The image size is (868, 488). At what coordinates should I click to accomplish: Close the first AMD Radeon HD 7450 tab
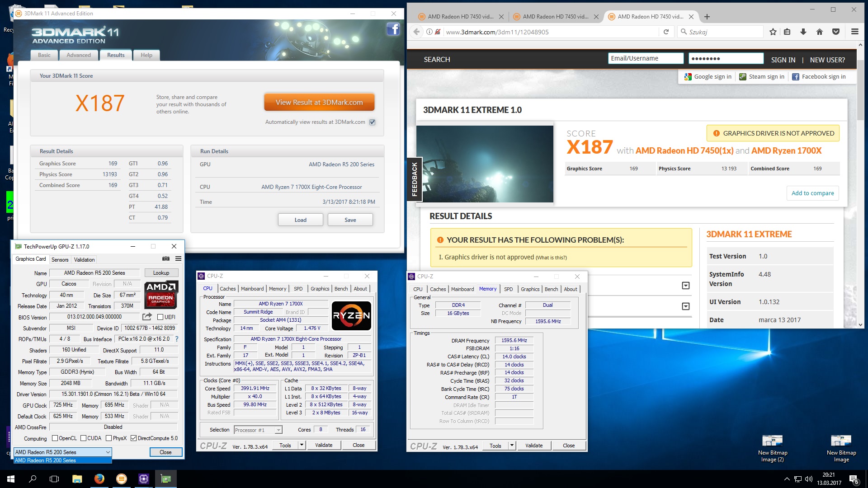(501, 17)
